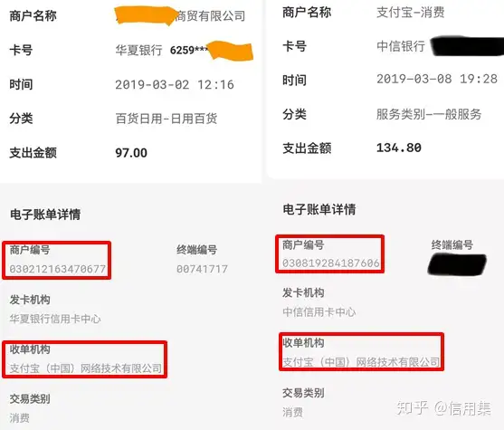Viewport: 504px width, 430px height.
Task: Click left 支付宝（中国）网络技术有限公司 acquirer text
Action: coord(85,368)
